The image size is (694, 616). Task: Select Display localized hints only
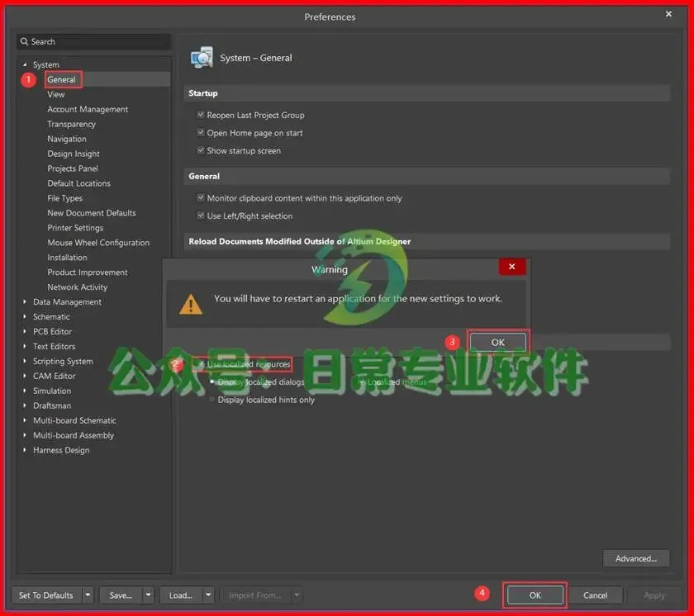pyautogui.click(x=212, y=400)
